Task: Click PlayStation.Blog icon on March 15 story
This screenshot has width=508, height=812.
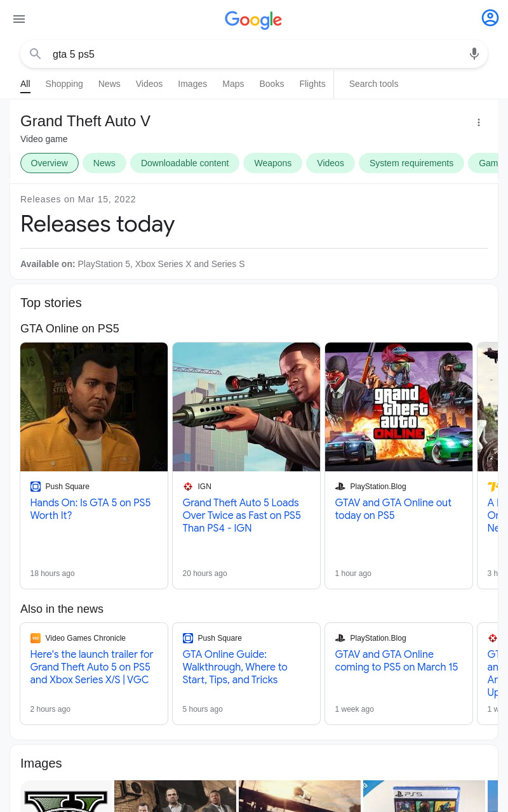Action: [x=340, y=638]
